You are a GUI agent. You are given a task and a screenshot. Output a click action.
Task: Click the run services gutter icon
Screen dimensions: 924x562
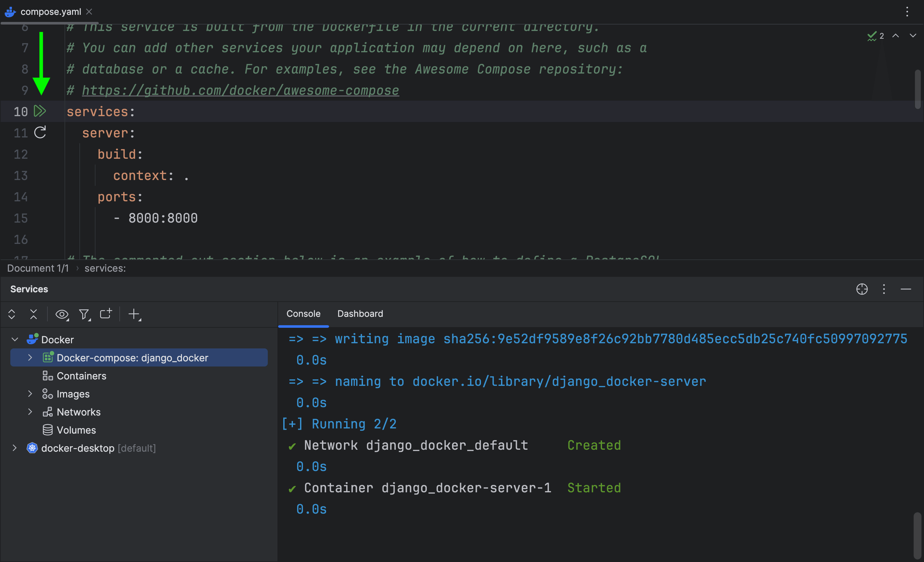40,111
